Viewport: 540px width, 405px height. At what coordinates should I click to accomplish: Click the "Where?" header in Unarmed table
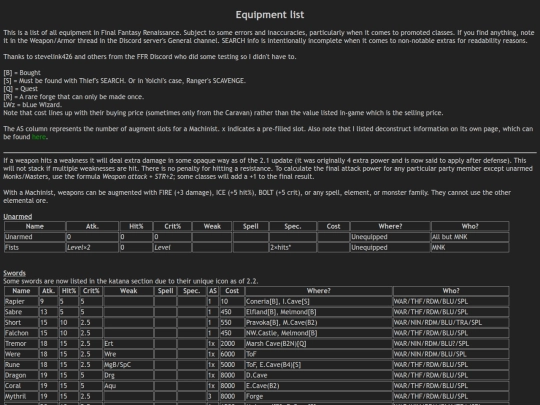point(390,226)
